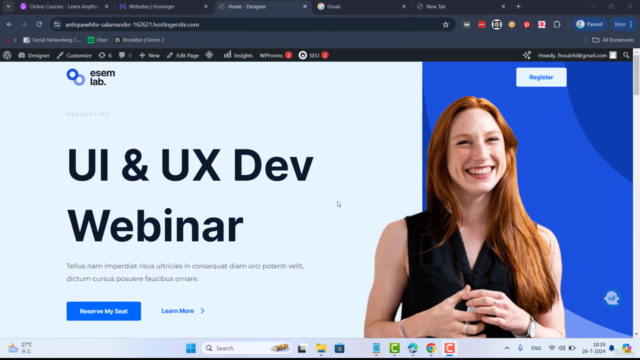This screenshot has width=640, height=360.
Task: Open the SEO menu in admin bar
Action: [x=313, y=55]
